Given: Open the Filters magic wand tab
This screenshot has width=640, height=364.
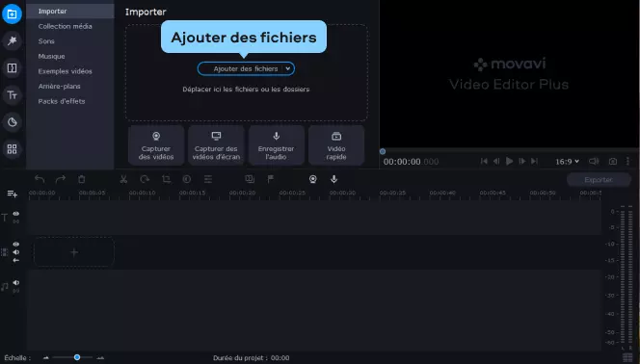Looking at the screenshot, I should coord(12,40).
